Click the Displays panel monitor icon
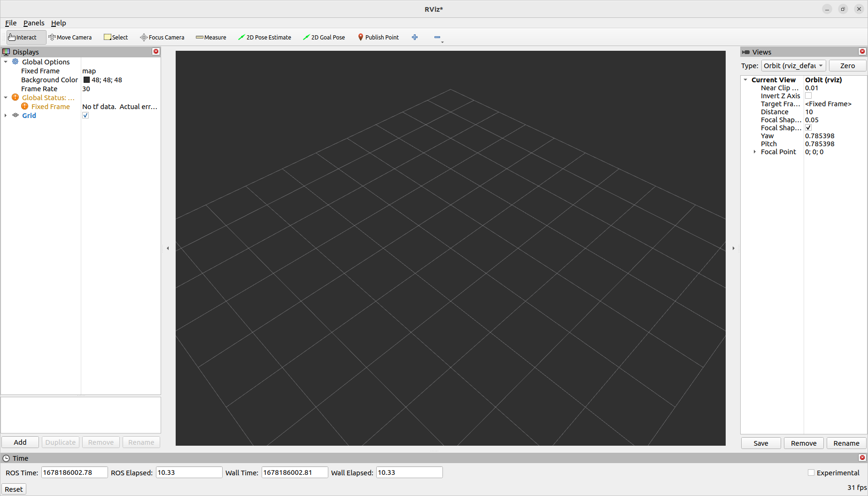868x496 pixels. pos(6,52)
